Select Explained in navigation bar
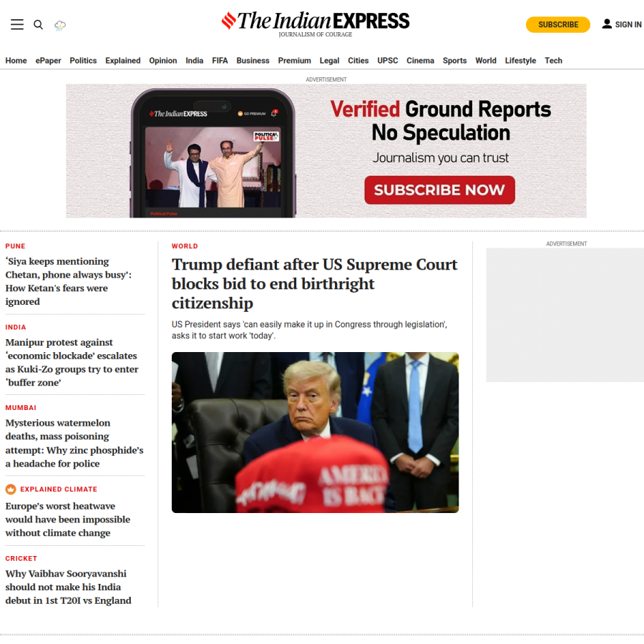This screenshot has height=644, width=644. pos(123,60)
